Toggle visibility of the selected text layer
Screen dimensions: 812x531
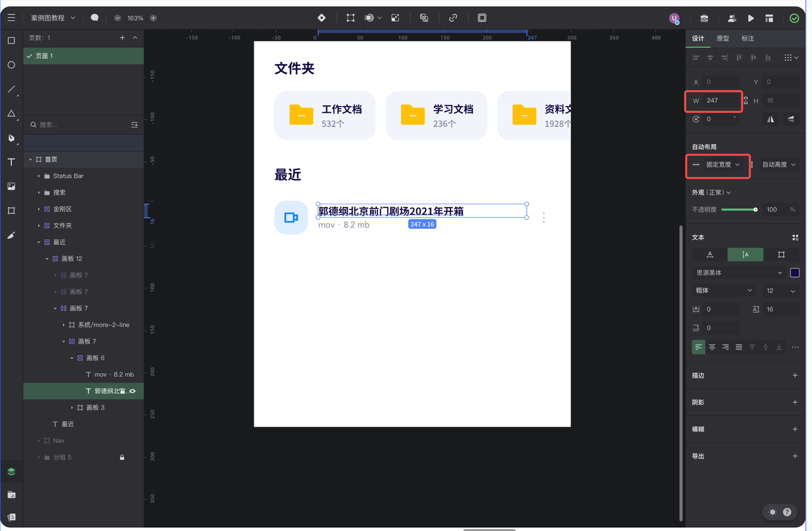[x=133, y=391]
